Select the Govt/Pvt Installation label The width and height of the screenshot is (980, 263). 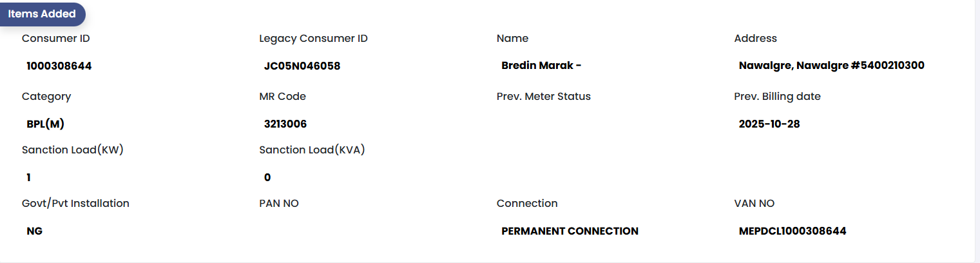click(75, 204)
